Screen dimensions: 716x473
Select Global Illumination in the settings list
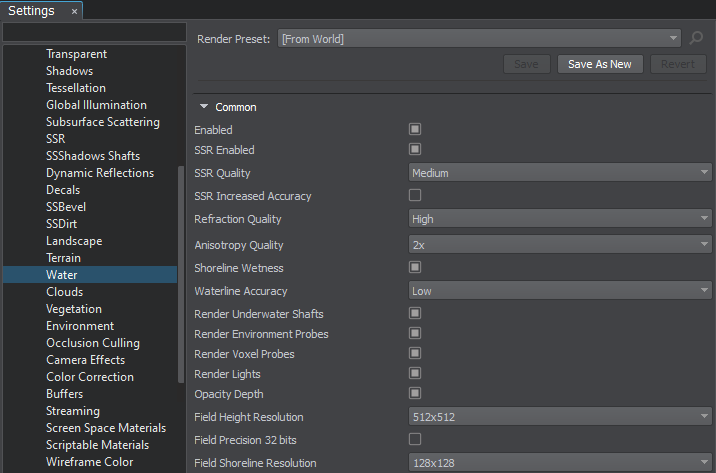[x=96, y=105]
